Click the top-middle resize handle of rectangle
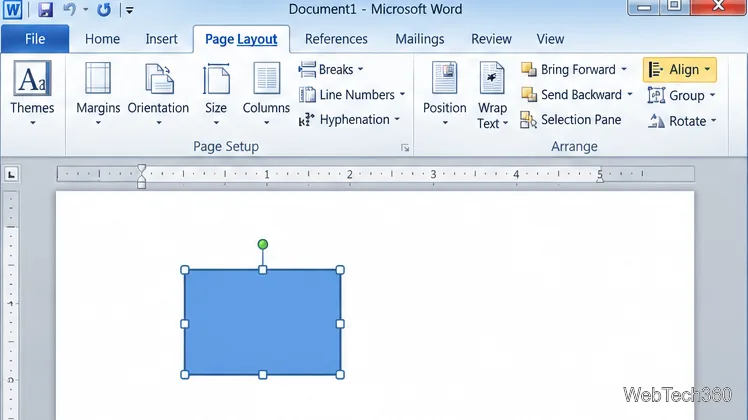 [x=262, y=270]
